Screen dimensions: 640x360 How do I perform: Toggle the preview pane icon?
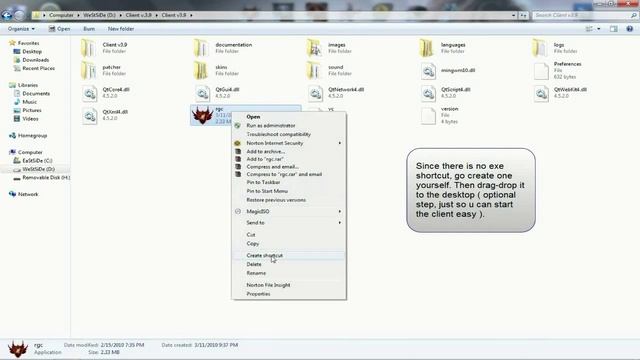pyautogui.click(x=613, y=29)
